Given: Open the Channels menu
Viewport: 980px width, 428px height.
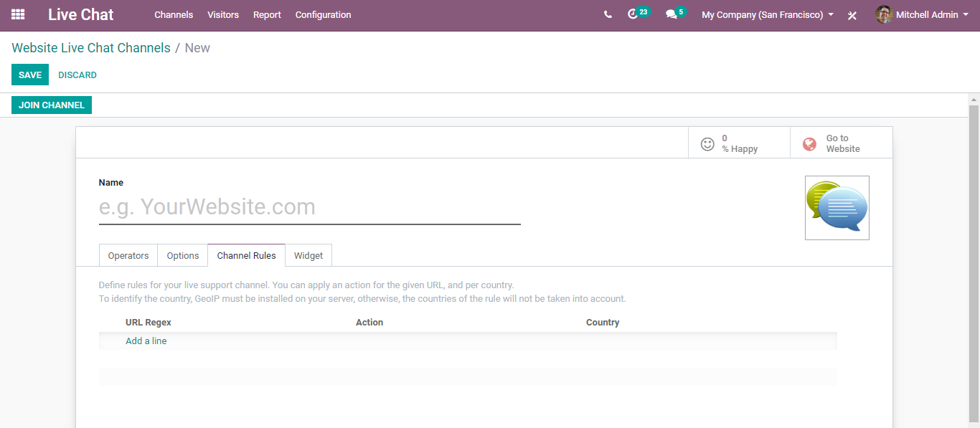Looking at the screenshot, I should tap(174, 14).
